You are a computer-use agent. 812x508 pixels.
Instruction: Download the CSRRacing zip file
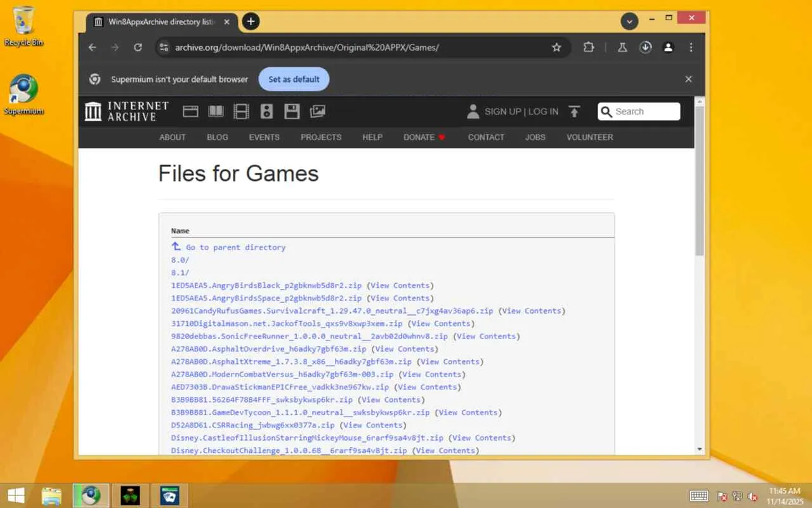(x=253, y=425)
